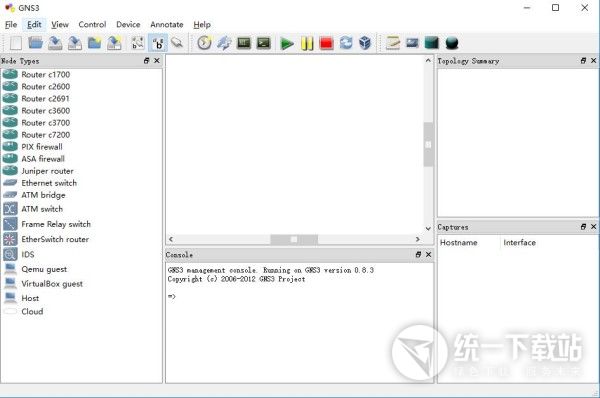600x398 pixels.
Task: Pause all devices with yellow pause icon
Action: click(x=307, y=43)
